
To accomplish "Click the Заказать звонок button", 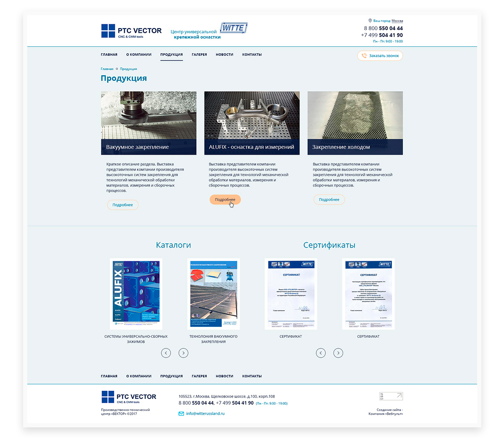I will 380,55.
